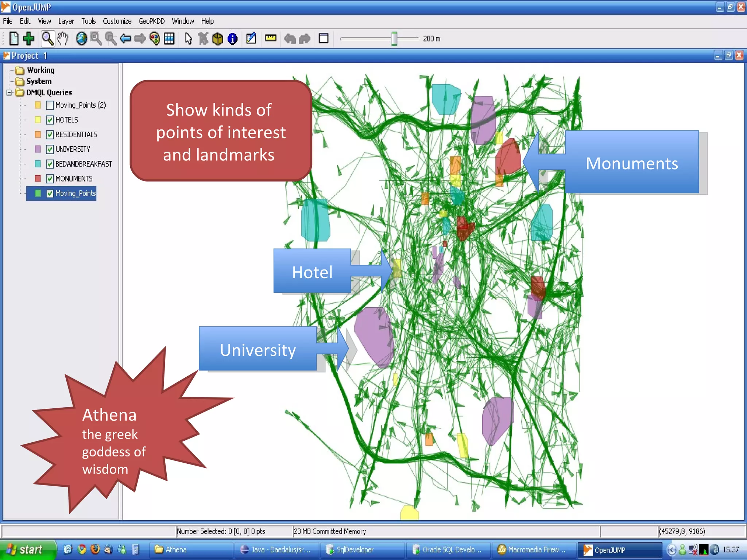Select the System category folder
This screenshot has width=747, height=560.
39,81
